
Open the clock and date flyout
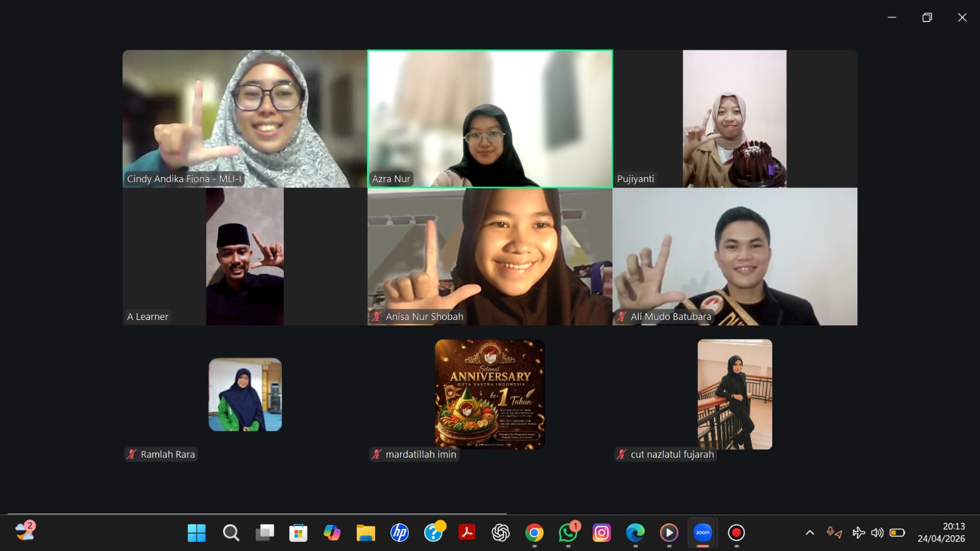[941, 533]
